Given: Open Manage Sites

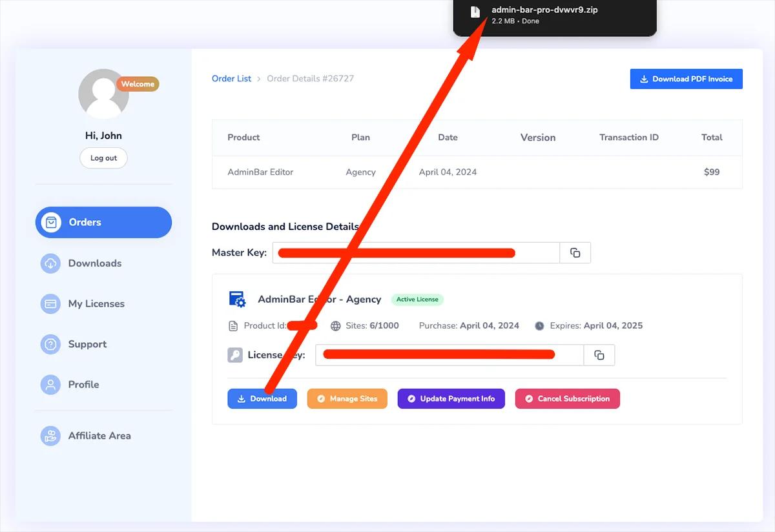Looking at the screenshot, I should [347, 398].
